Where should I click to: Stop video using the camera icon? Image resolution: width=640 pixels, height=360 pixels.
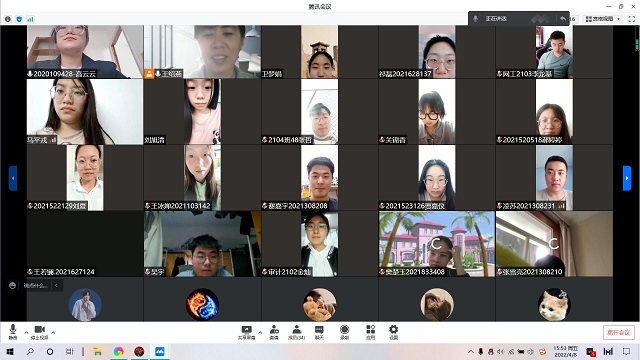(x=40, y=331)
